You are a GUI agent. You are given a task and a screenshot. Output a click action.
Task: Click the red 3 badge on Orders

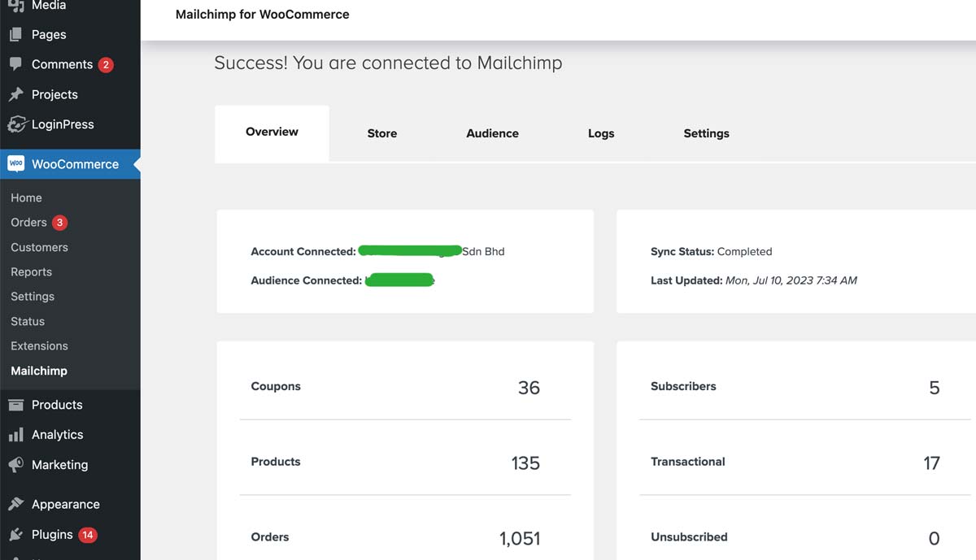pyautogui.click(x=59, y=223)
